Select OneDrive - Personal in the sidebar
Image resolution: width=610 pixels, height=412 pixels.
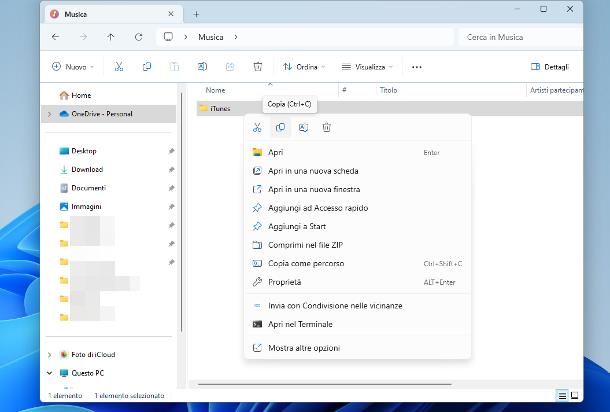109,114
